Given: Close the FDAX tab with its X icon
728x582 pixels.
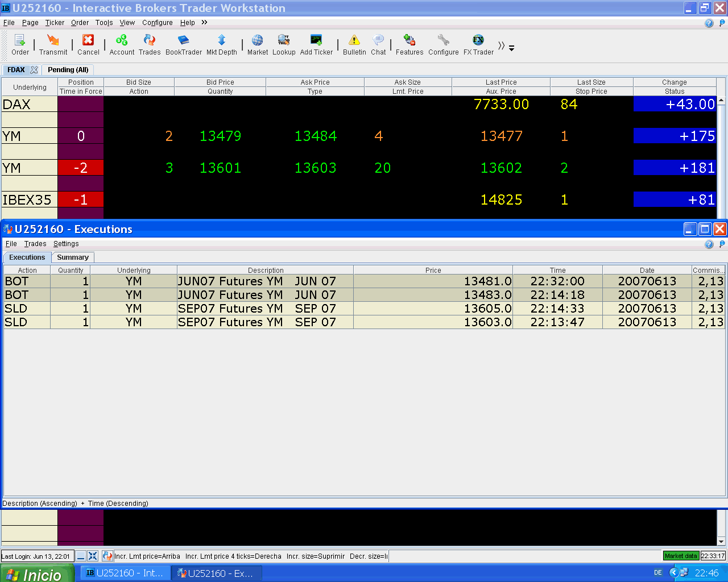Looking at the screenshot, I should coord(34,70).
